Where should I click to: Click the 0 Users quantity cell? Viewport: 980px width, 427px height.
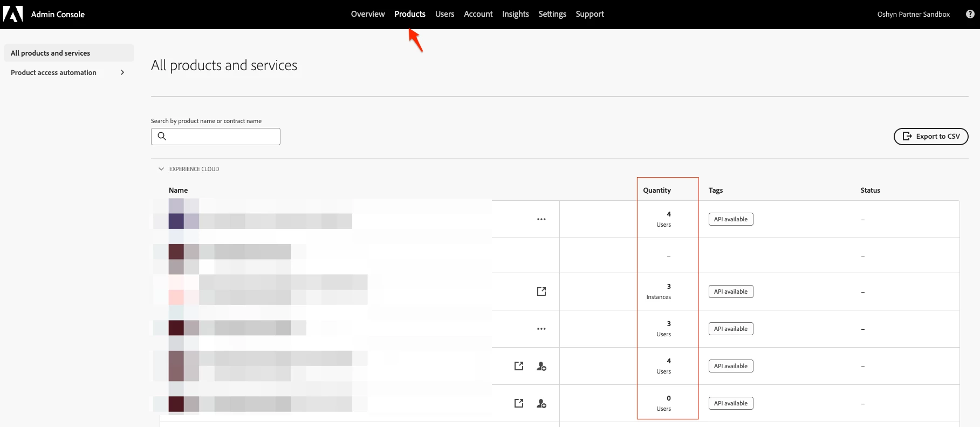point(664,403)
